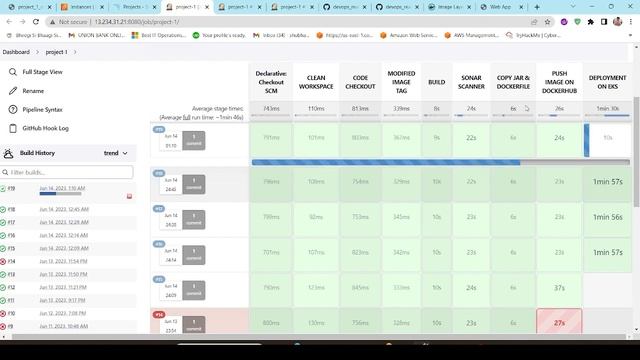
Task: Click the project 1 breadcrumb link
Action: [x=56, y=52]
